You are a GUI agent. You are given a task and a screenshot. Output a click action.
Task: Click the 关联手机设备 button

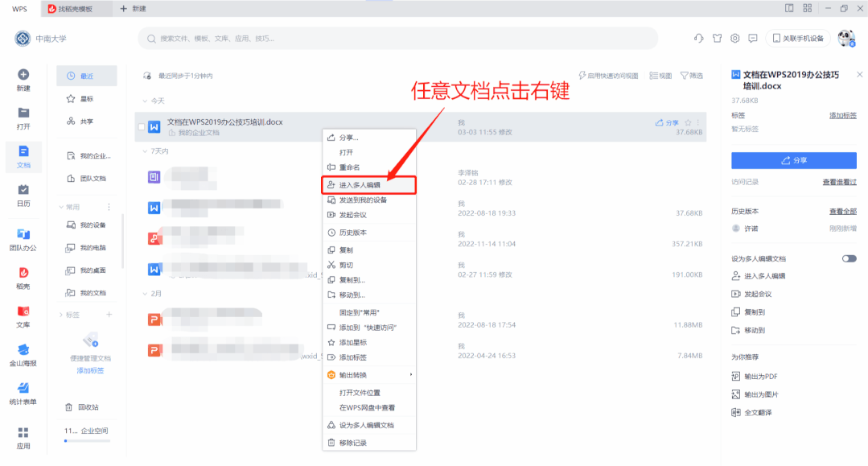pos(798,39)
